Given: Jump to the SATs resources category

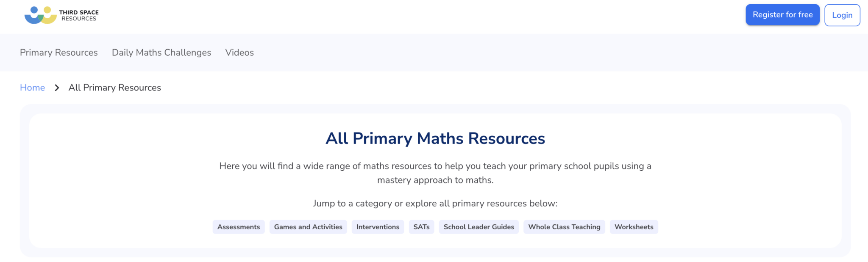Looking at the screenshot, I should coord(421,227).
